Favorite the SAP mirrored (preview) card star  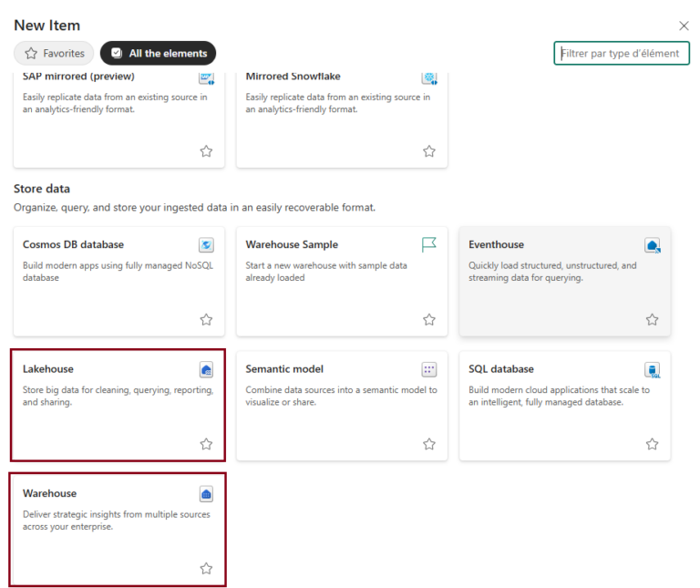(x=206, y=151)
